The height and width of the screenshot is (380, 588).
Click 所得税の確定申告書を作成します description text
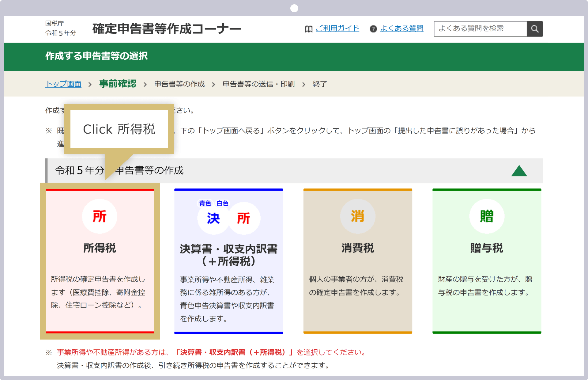[98, 292]
